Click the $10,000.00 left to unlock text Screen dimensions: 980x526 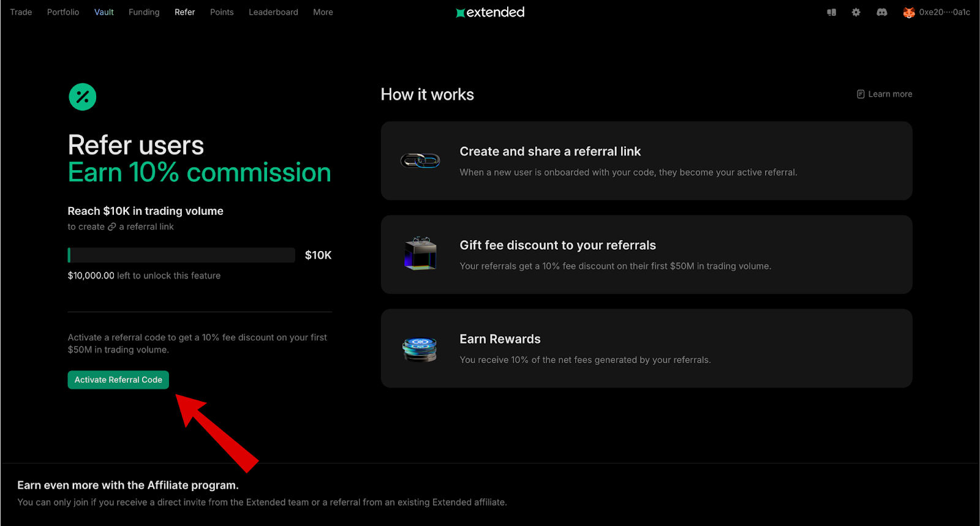pos(144,276)
